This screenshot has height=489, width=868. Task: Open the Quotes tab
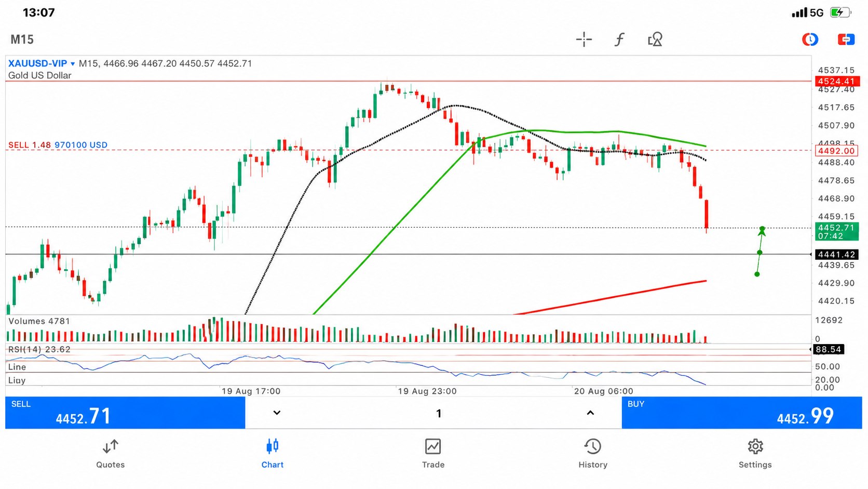pyautogui.click(x=111, y=454)
